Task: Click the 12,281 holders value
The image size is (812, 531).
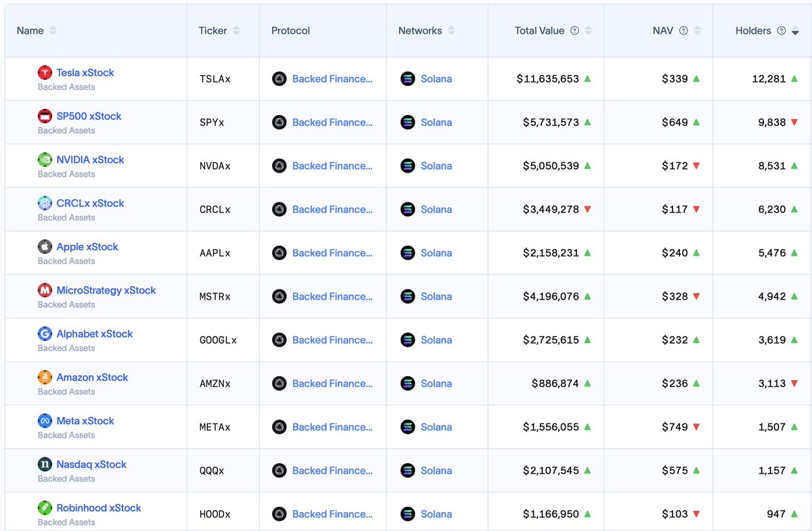Action: click(769, 79)
